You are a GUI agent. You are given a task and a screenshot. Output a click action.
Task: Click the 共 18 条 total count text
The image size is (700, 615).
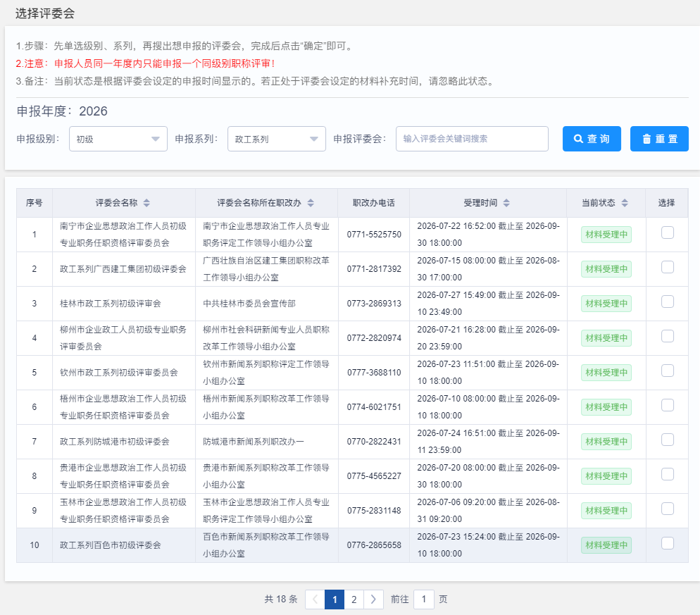click(x=281, y=600)
